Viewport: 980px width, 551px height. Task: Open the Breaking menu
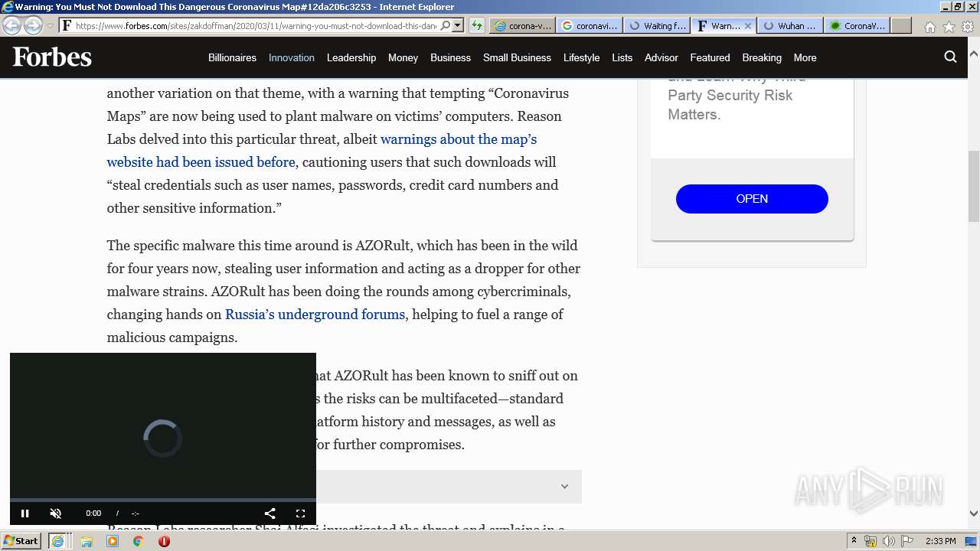[x=762, y=57]
